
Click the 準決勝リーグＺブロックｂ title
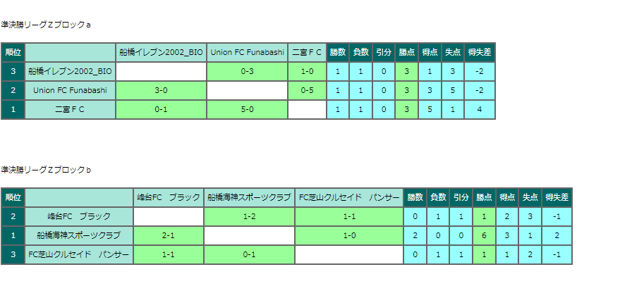click(46, 170)
